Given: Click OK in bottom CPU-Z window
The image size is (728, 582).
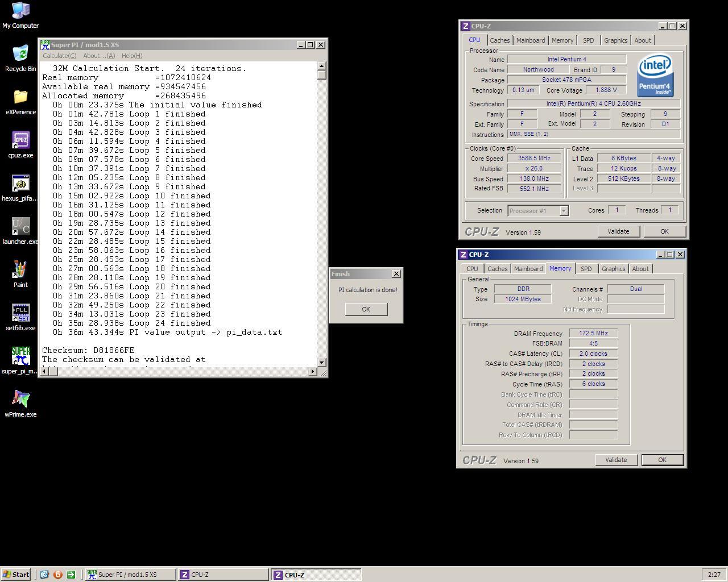Looking at the screenshot, I should pyautogui.click(x=662, y=460).
